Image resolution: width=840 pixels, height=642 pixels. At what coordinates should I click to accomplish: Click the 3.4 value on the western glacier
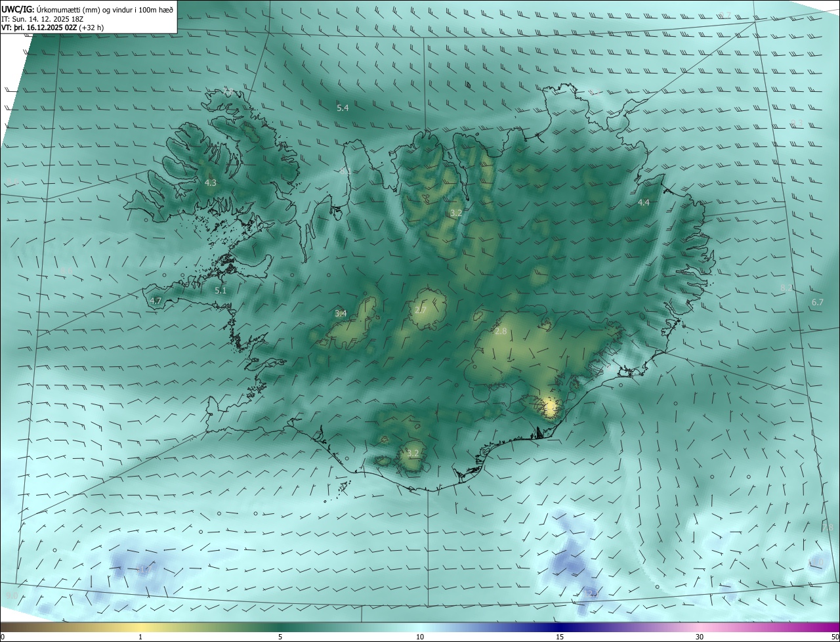[341, 314]
